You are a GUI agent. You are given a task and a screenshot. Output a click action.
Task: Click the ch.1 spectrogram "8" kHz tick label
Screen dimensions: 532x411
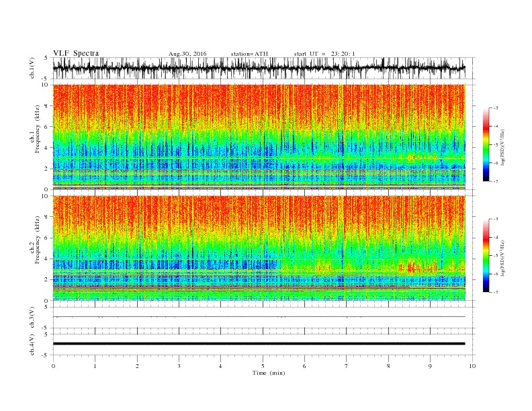(47, 106)
